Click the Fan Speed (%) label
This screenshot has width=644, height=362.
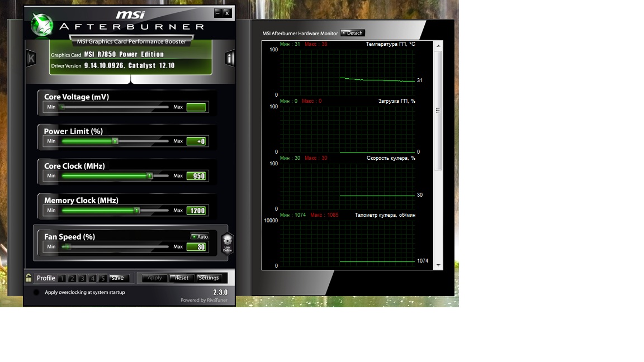[69, 237]
